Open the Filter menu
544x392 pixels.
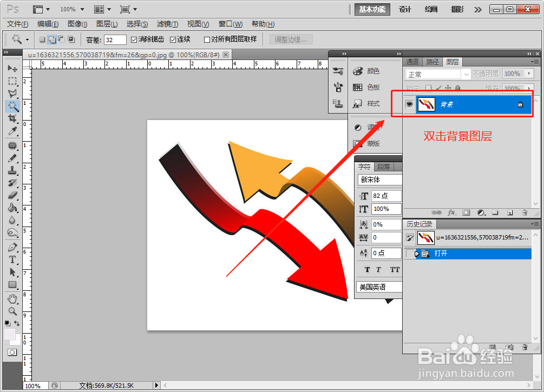click(167, 24)
